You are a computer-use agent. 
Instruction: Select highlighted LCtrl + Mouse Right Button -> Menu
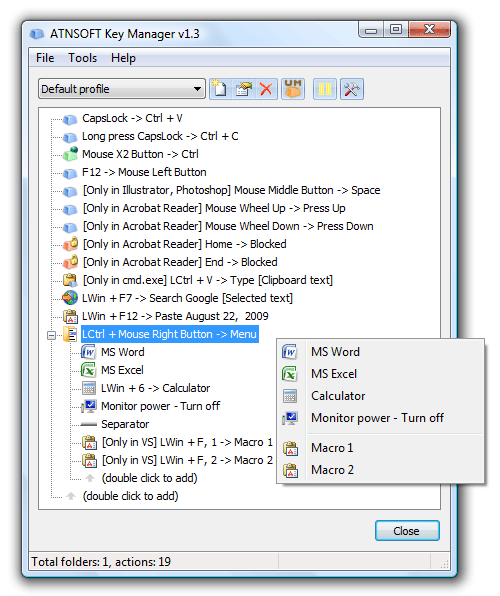click(170, 334)
